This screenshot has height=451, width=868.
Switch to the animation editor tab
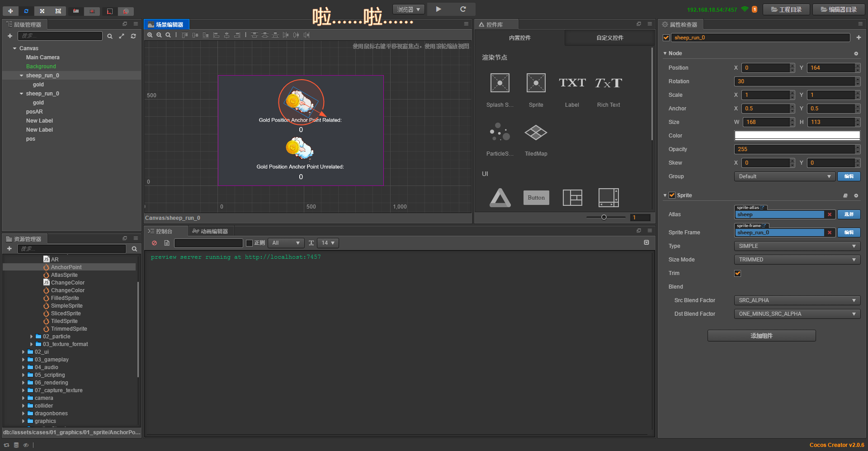210,231
